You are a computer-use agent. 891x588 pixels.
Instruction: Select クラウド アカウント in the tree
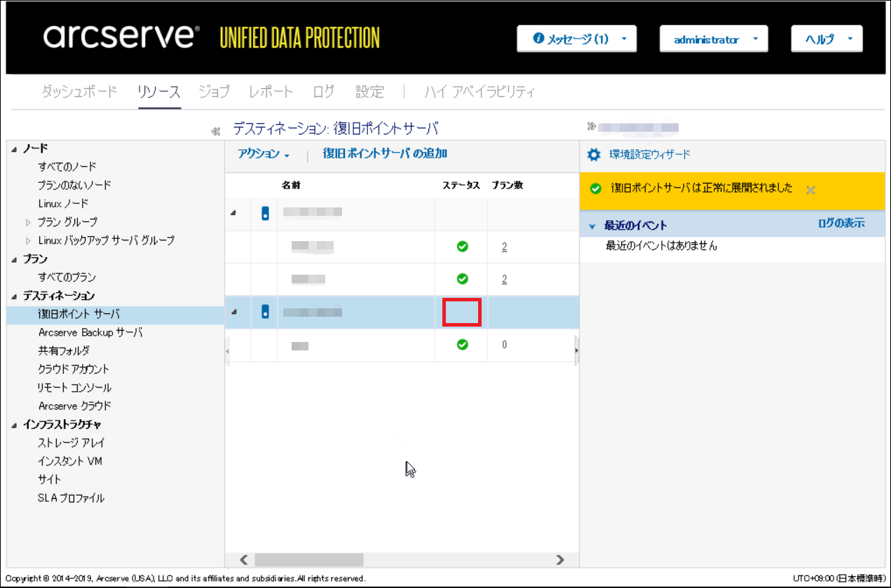click(x=74, y=369)
